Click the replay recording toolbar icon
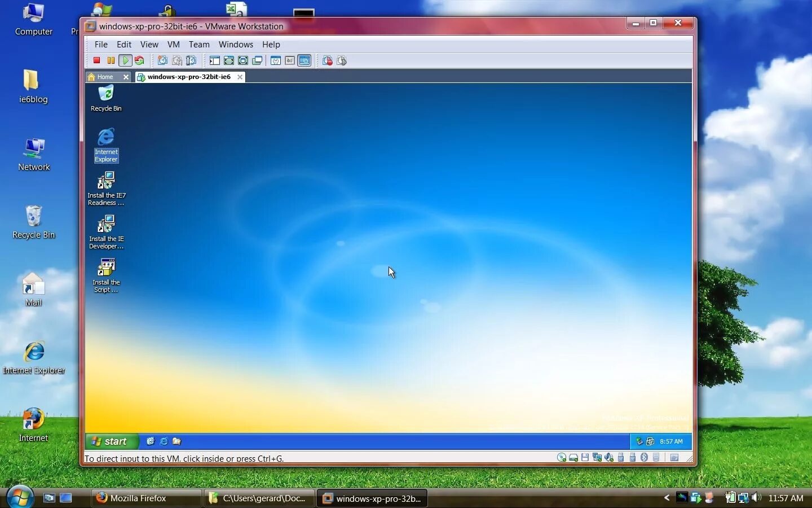Screen dimensions: 812x508 342,60
